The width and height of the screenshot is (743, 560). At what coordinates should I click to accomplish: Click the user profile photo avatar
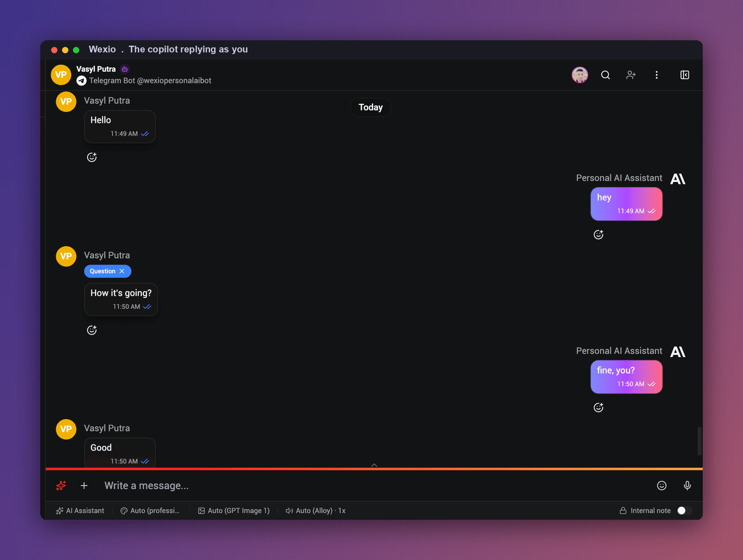(580, 75)
